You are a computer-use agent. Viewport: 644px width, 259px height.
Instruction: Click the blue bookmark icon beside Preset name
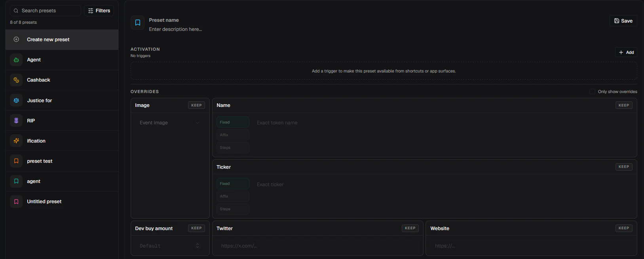(x=138, y=23)
